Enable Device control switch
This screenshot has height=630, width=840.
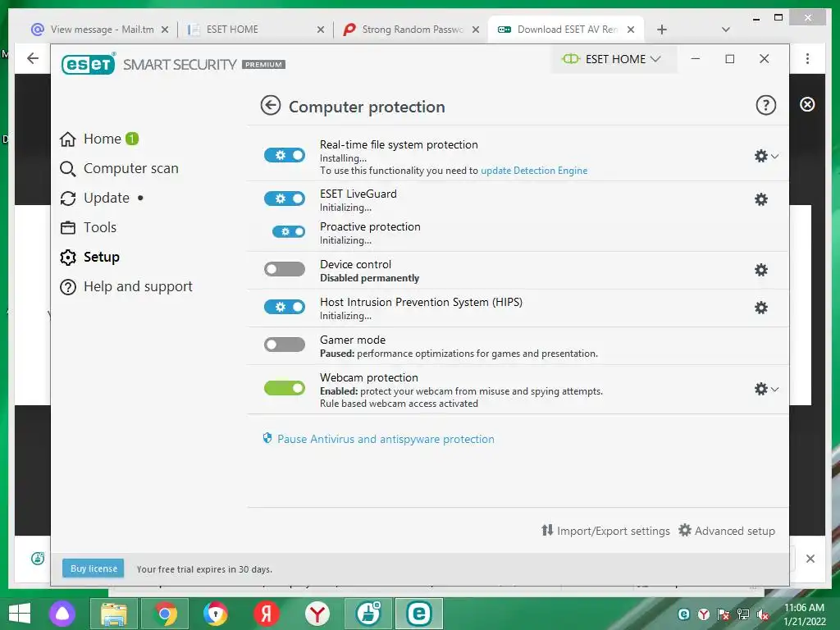pos(285,269)
